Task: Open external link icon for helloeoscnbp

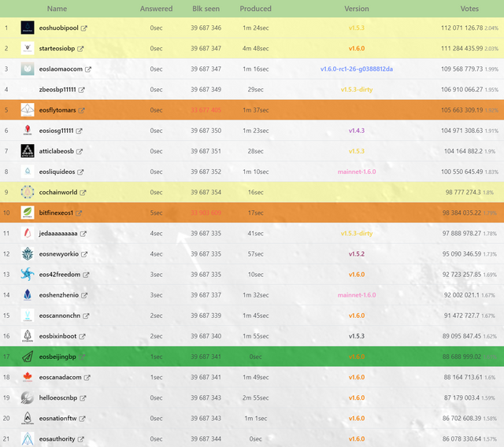Action: point(83,398)
